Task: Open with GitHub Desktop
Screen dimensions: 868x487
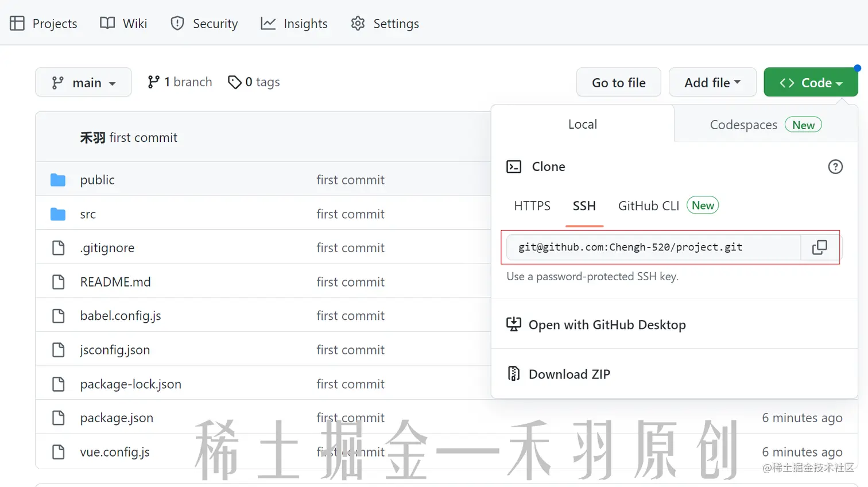Action: click(607, 324)
